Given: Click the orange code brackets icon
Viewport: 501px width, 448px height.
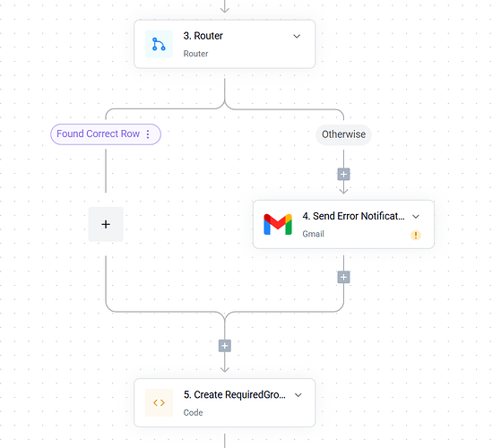Looking at the screenshot, I should tap(159, 402).
